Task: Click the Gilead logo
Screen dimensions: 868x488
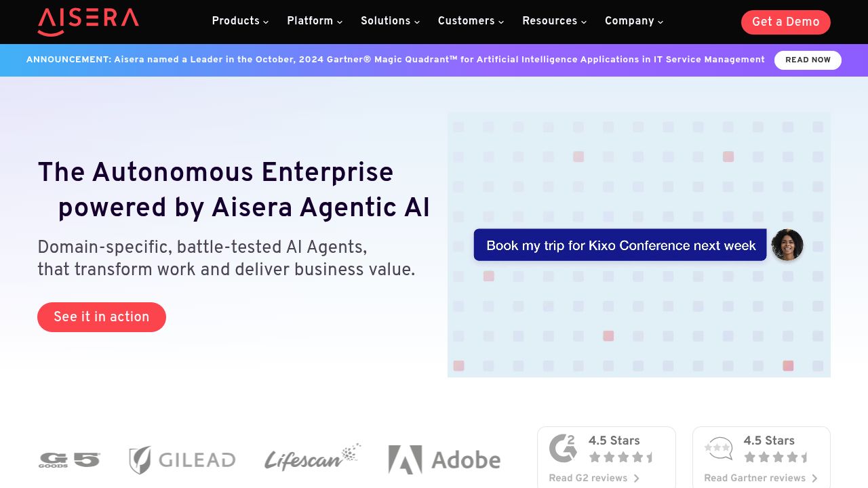Action: (182, 460)
